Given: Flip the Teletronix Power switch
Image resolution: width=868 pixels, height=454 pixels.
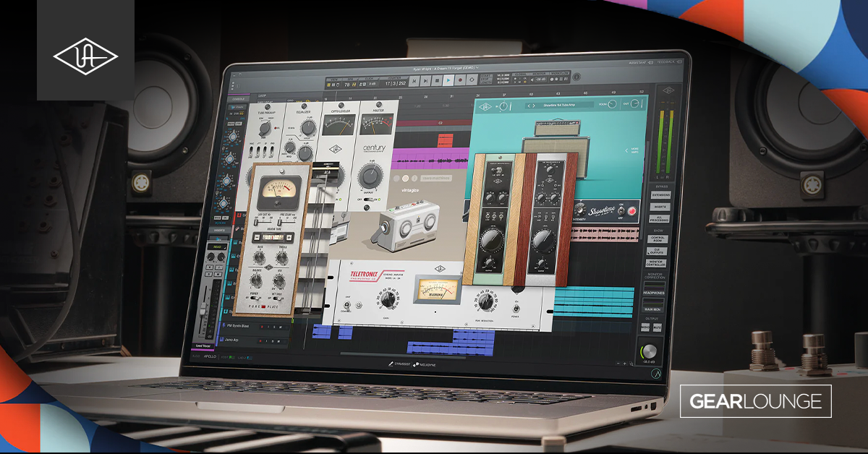Looking at the screenshot, I should coord(516,308).
